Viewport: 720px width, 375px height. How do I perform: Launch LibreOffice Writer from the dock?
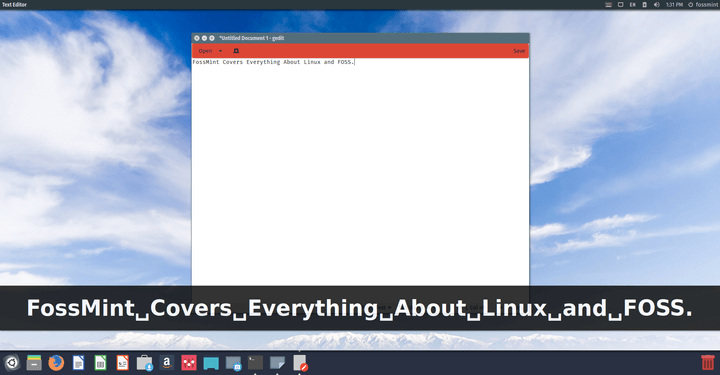click(79, 363)
